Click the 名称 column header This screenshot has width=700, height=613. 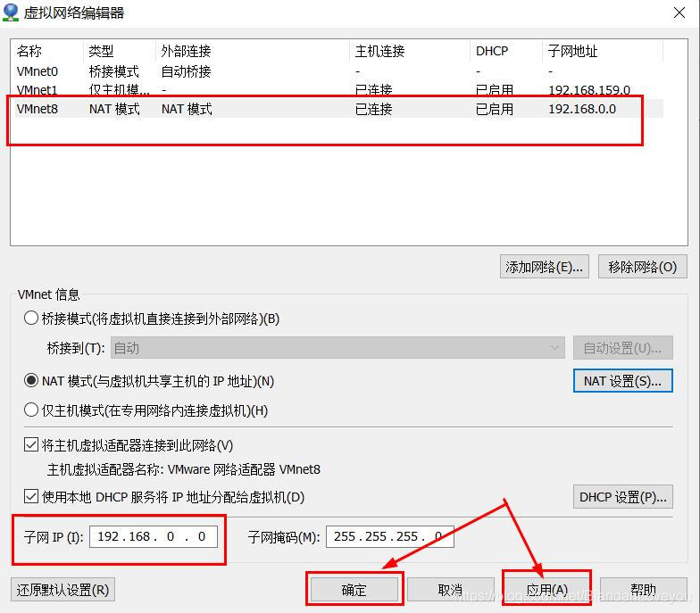click(x=48, y=51)
